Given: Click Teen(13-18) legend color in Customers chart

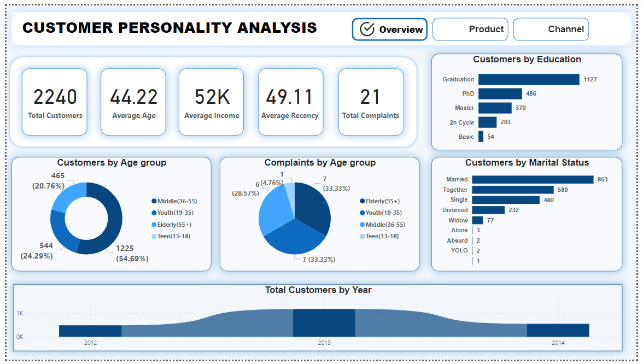Looking at the screenshot, I should 154,236.
